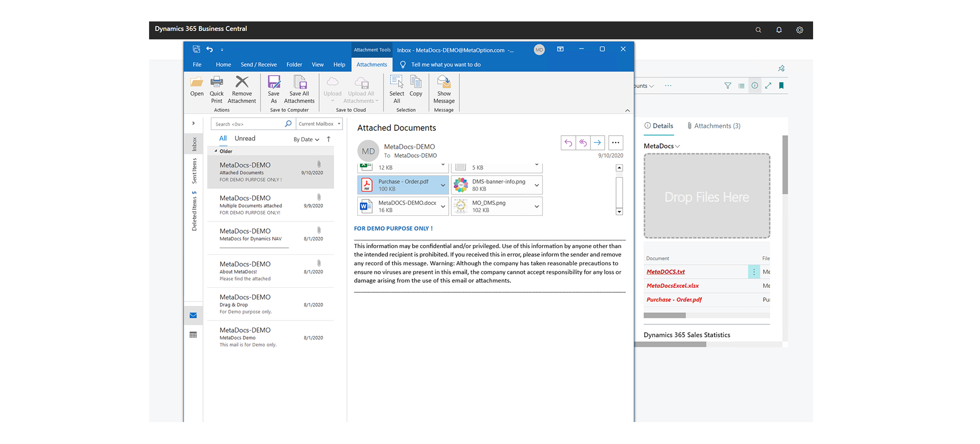Open Business Central search magnifier
This screenshot has width=980, height=444.
pos(758,30)
